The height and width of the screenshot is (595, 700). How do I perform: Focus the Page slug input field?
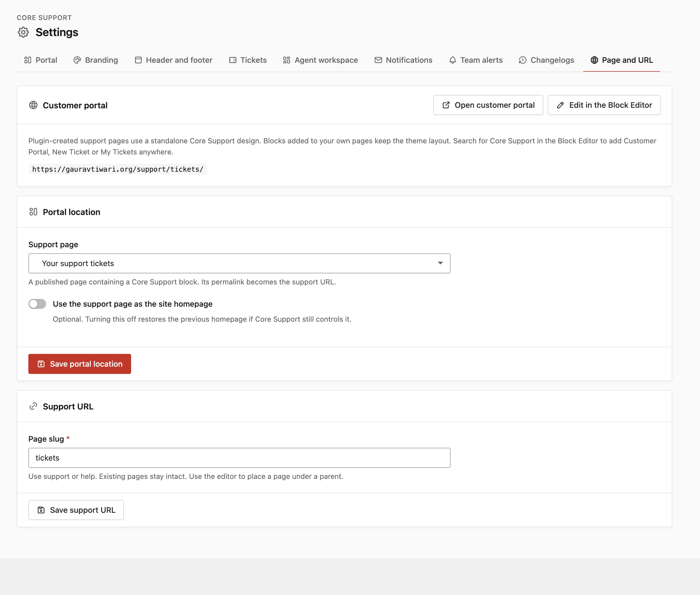pos(239,458)
